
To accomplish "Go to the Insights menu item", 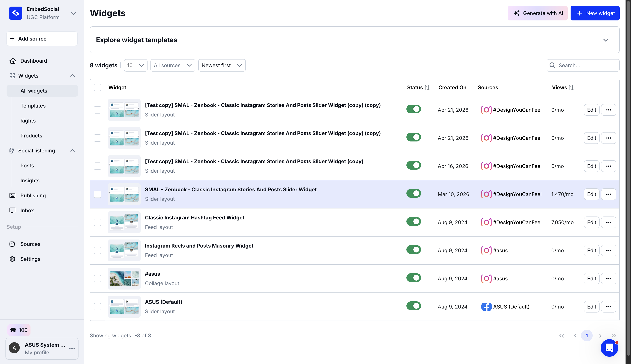I will pyautogui.click(x=30, y=181).
